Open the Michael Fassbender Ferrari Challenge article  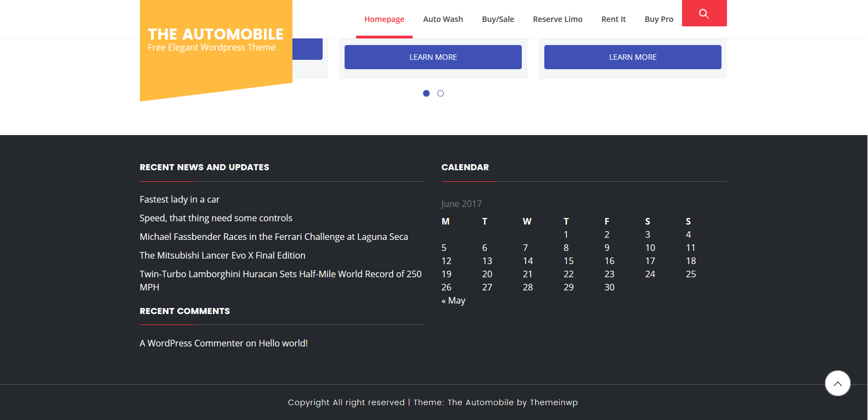(273, 237)
